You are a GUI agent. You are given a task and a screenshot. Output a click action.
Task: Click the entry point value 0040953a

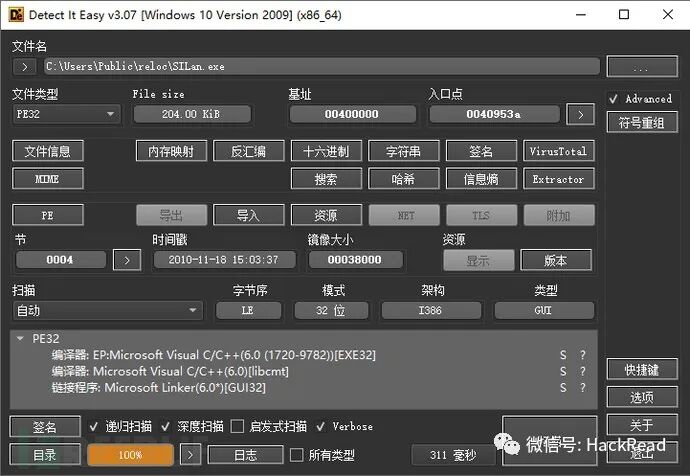tap(493, 114)
